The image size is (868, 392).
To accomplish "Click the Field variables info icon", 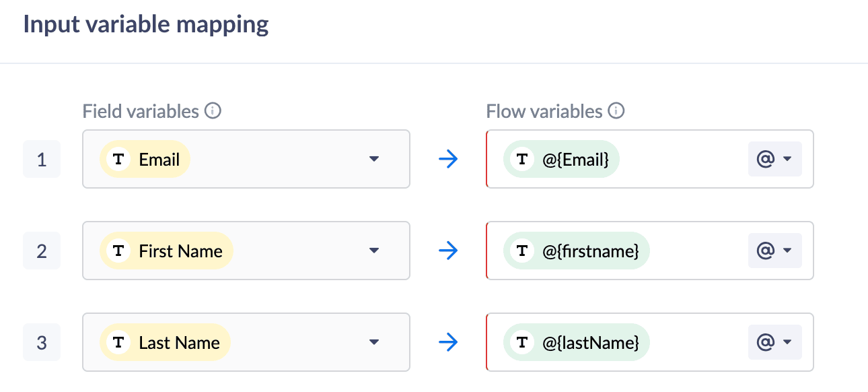I will 213,111.
